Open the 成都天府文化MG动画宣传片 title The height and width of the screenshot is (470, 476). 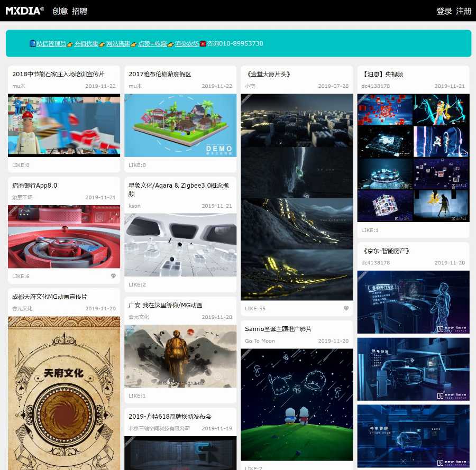(x=50, y=297)
